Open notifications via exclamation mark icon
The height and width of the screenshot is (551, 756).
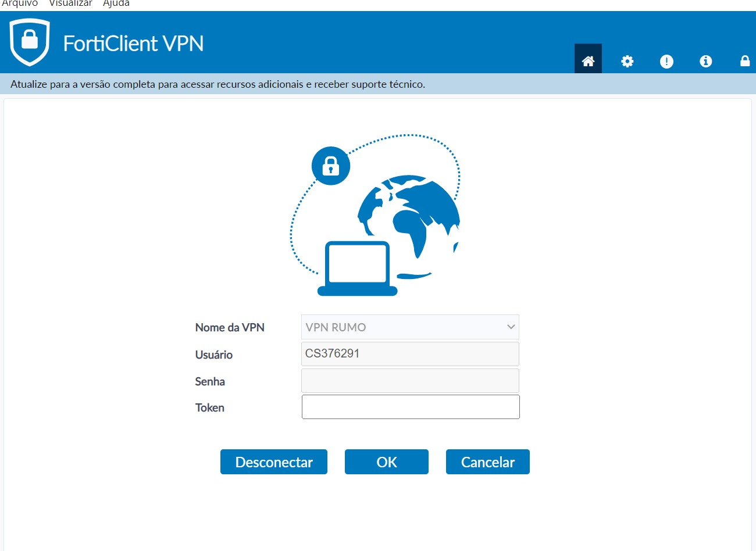click(666, 61)
